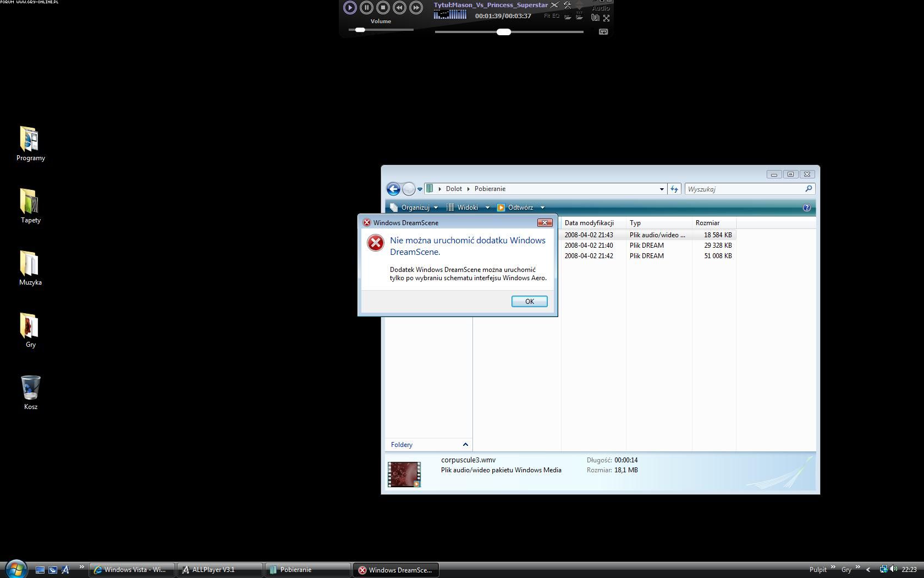Click the Dolot breadcrumb in the address bar
This screenshot has width=924, height=578.
coord(454,189)
